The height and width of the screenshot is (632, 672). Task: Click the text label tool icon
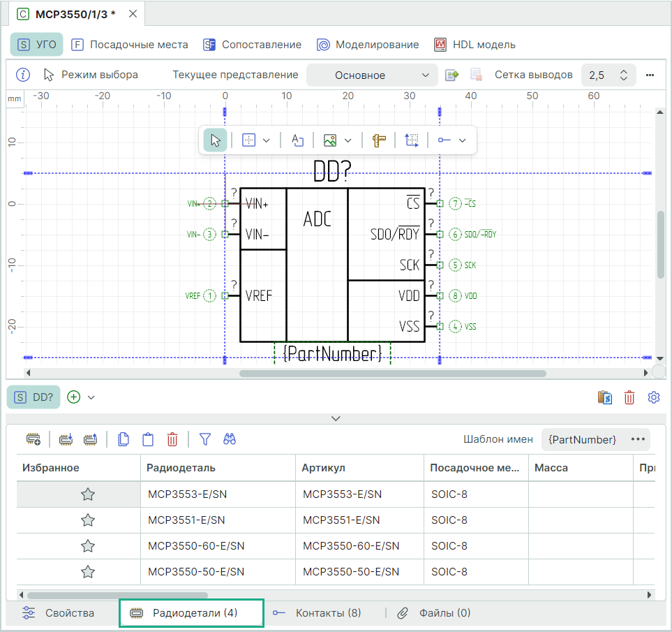(297, 140)
